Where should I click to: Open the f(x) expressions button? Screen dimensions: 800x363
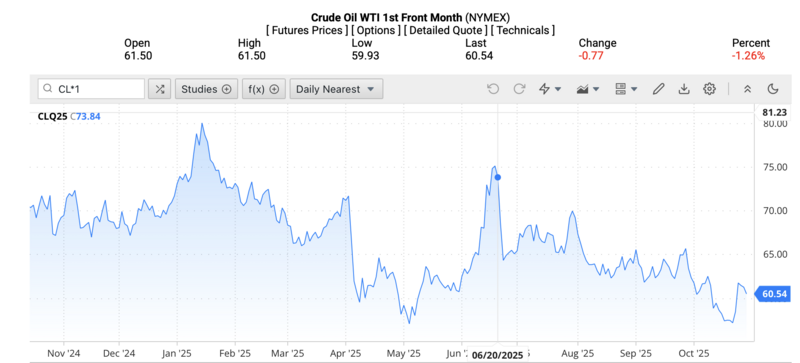pyautogui.click(x=264, y=89)
